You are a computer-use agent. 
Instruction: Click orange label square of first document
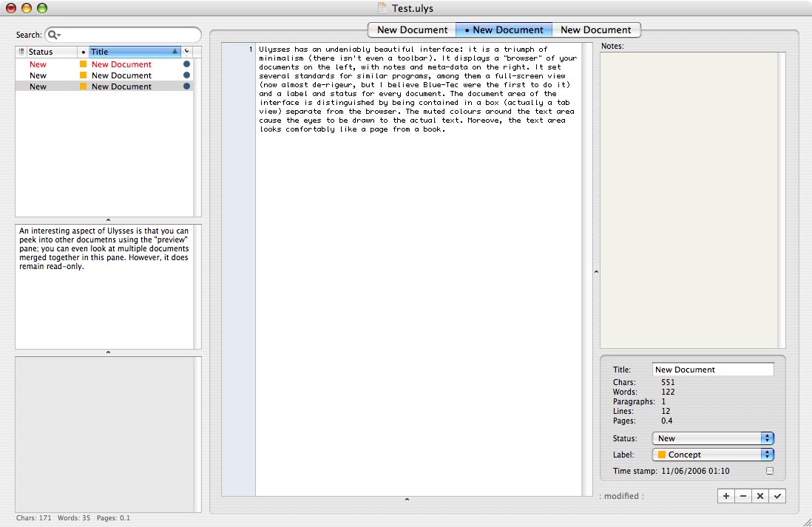pyautogui.click(x=83, y=64)
